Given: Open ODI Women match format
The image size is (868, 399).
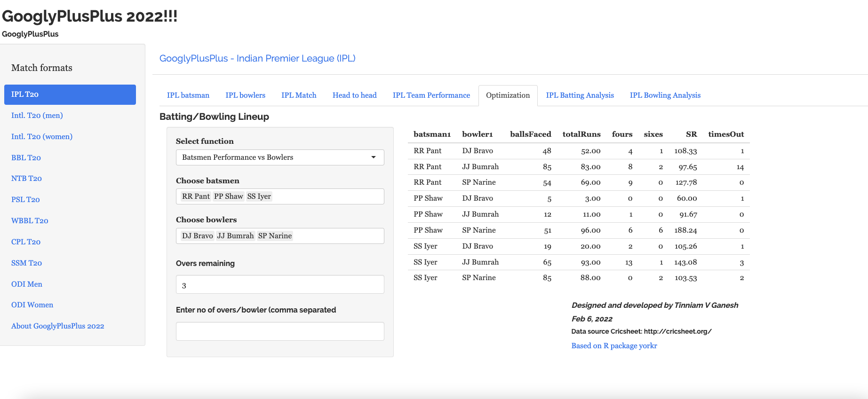Looking at the screenshot, I should [x=32, y=305].
